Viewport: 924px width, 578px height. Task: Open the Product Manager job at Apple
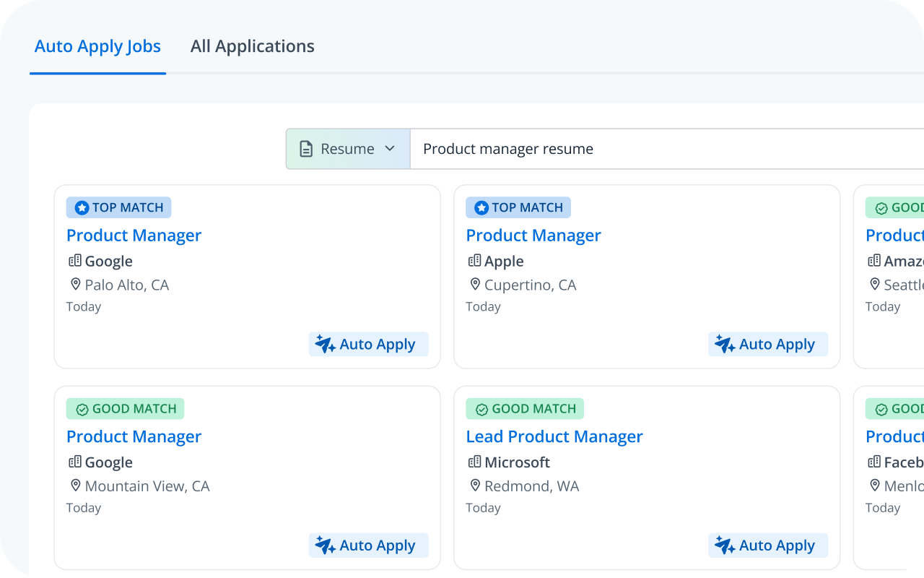click(533, 236)
